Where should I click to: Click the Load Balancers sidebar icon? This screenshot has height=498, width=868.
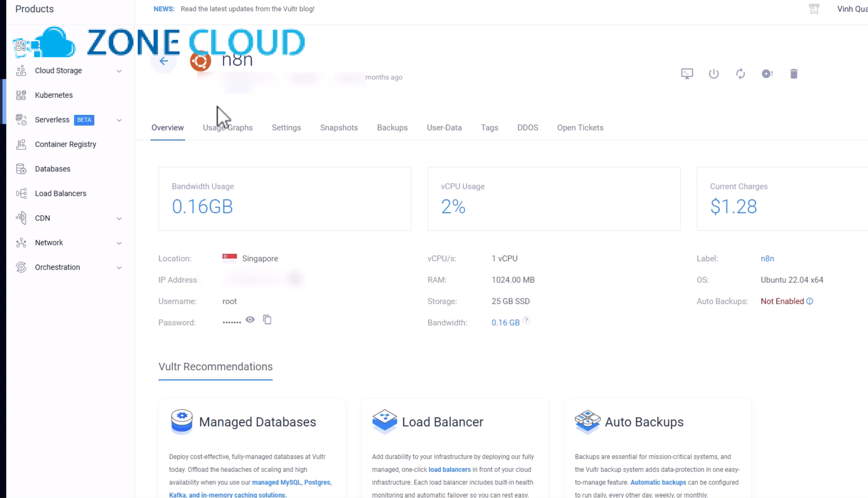point(21,193)
